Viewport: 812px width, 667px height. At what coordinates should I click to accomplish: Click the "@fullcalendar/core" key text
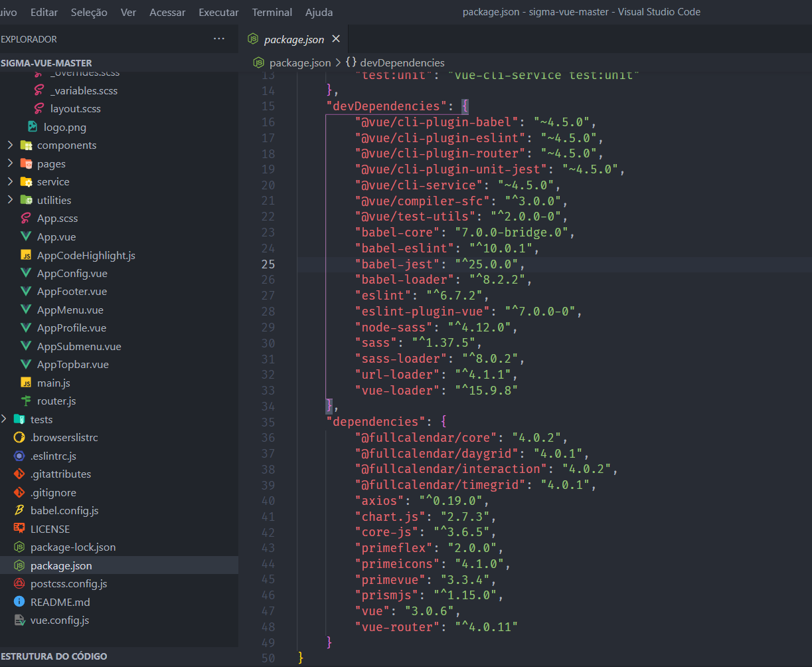[426, 437]
